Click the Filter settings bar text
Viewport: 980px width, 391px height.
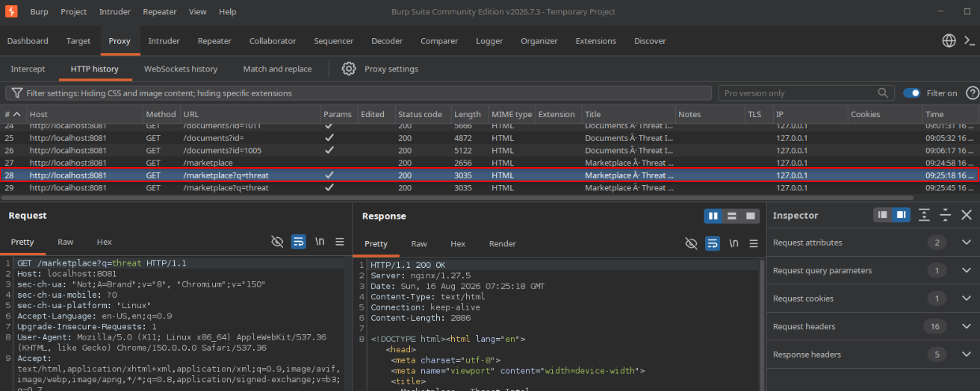tap(159, 93)
